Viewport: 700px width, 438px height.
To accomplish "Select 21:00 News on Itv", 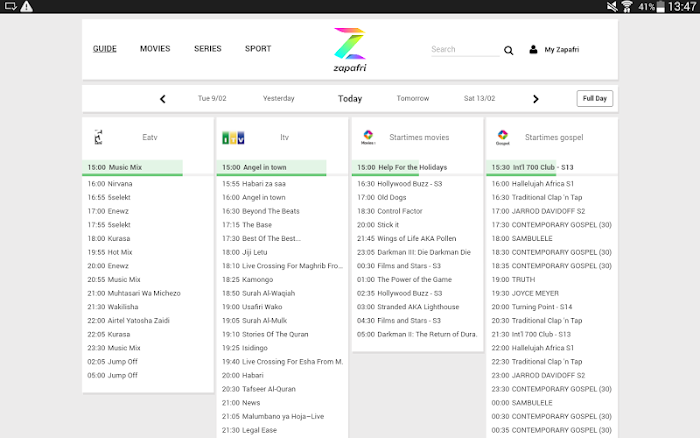I will tap(241, 403).
